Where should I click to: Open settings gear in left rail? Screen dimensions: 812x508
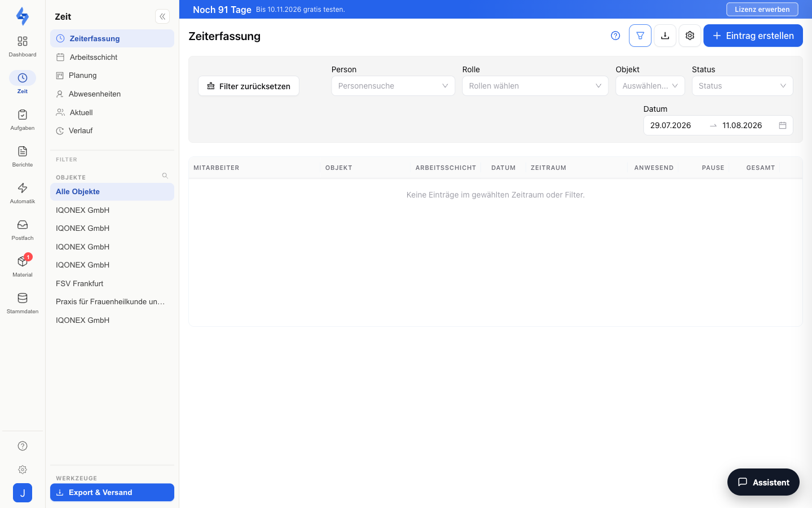click(x=23, y=470)
